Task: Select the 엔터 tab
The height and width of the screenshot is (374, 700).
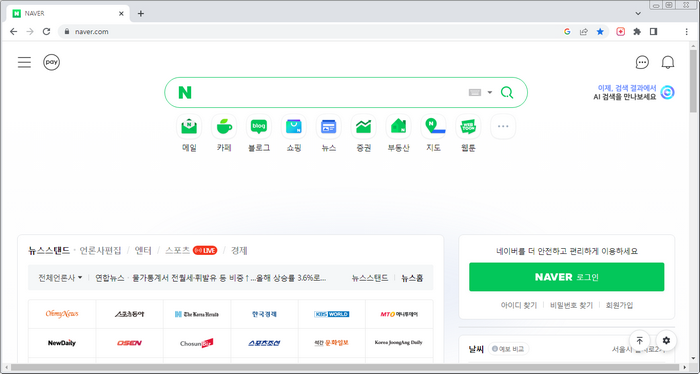Action: (x=143, y=250)
